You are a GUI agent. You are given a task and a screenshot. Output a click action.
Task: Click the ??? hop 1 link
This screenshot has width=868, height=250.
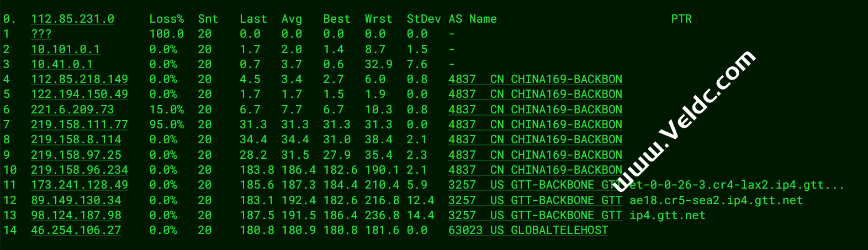coord(41,34)
